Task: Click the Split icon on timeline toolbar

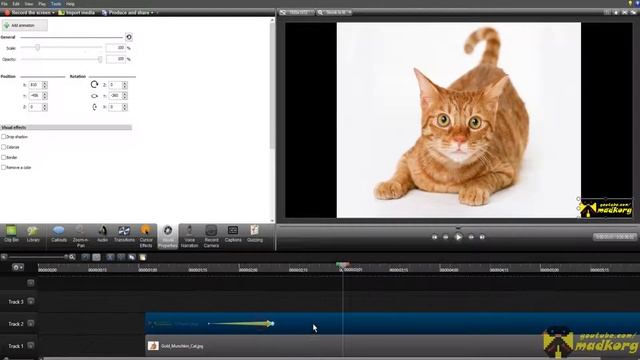Action: tap(121, 257)
